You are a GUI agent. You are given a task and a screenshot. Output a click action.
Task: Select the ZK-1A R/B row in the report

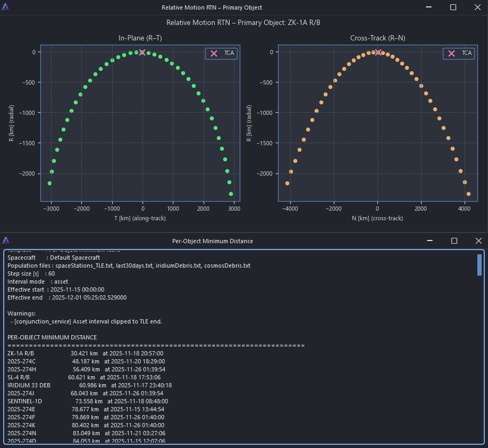click(x=85, y=353)
